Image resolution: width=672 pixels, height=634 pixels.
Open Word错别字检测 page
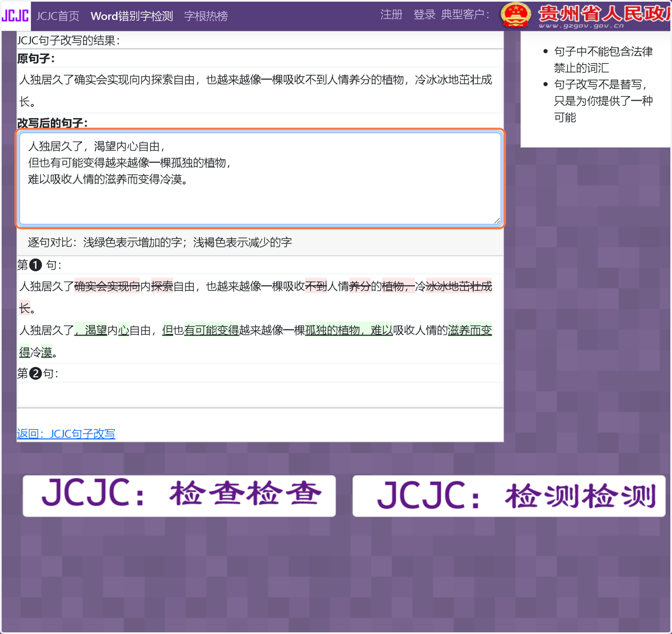click(x=132, y=16)
